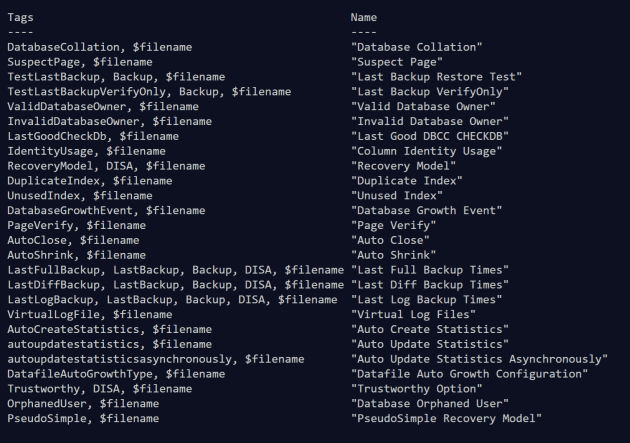
Task: Click the "Database Collation" name text
Action: pos(417,47)
